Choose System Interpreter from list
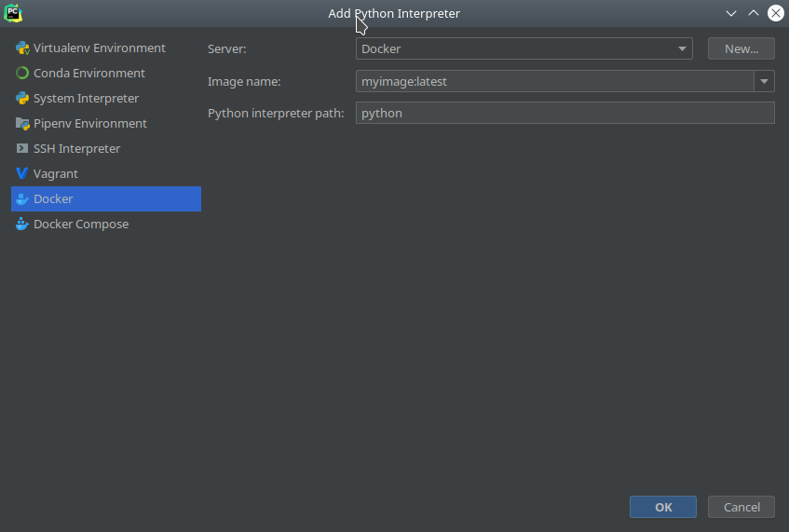The height and width of the screenshot is (532, 789). [x=106, y=98]
